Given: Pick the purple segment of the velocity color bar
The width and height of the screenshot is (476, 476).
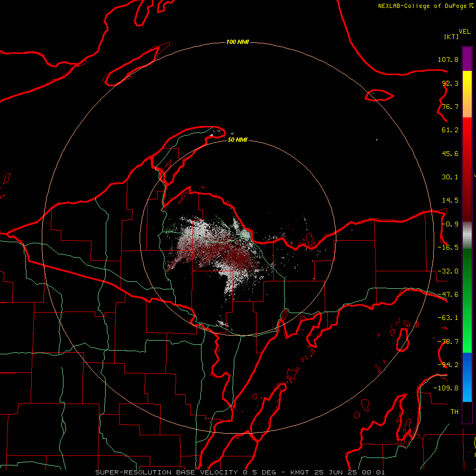Looking at the screenshot, I should pos(467,59).
